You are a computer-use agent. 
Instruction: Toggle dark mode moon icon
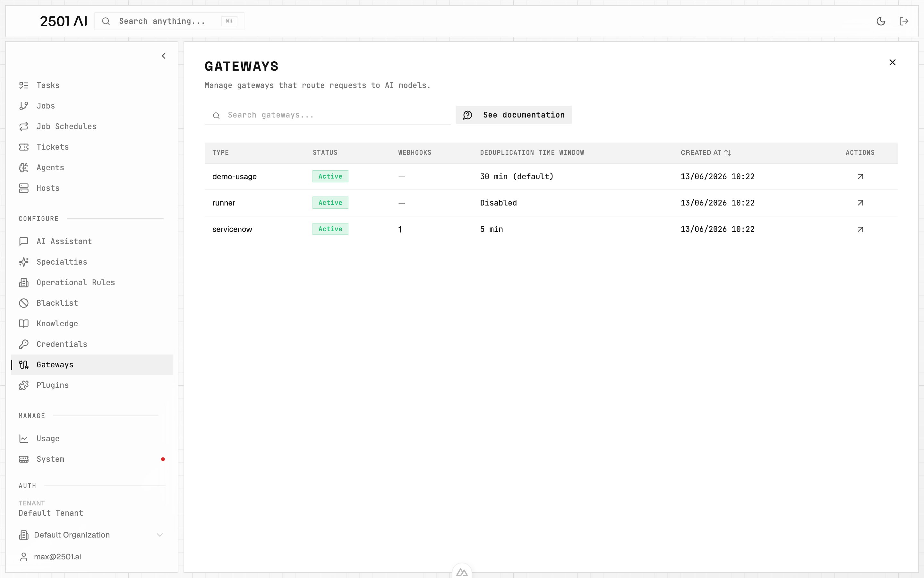click(x=880, y=21)
